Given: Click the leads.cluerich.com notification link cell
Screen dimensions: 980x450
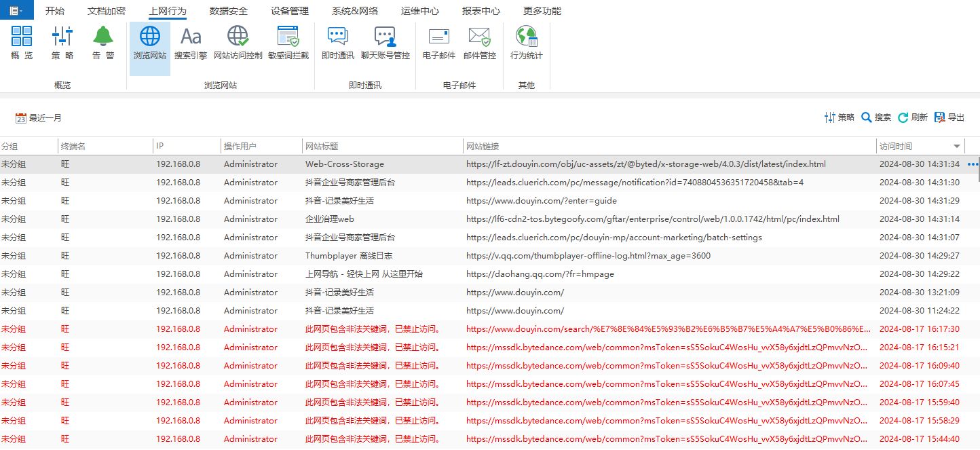Looking at the screenshot, I should coord(635,183).
